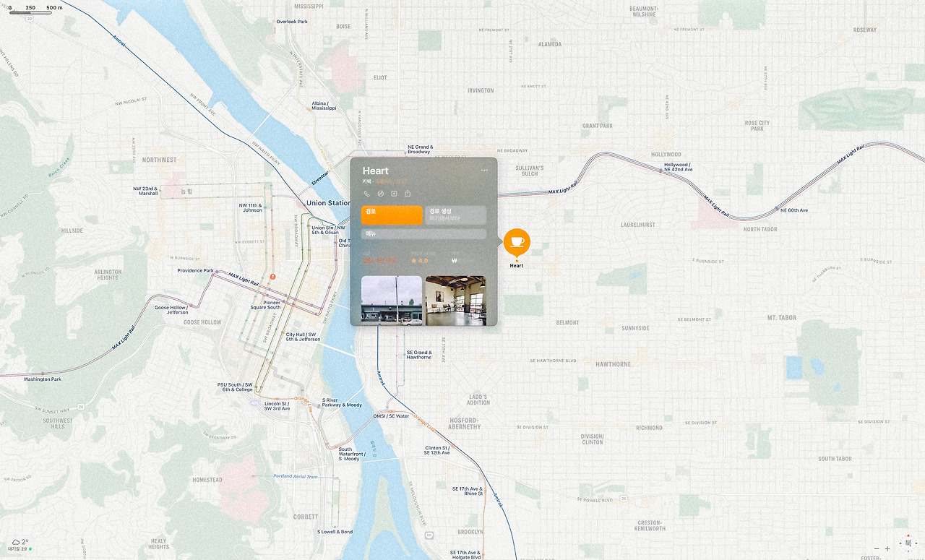This screenshot has width=925, height=560.
Task: Click the LADD'S ADDITION neighborhood label
Action: point(478,400)
